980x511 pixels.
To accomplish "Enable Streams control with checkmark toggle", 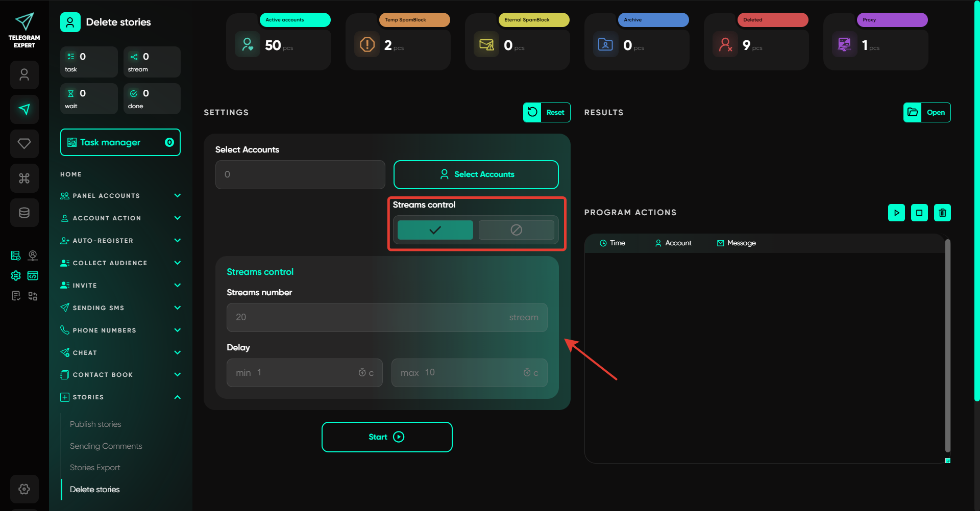I will (435, 230).
